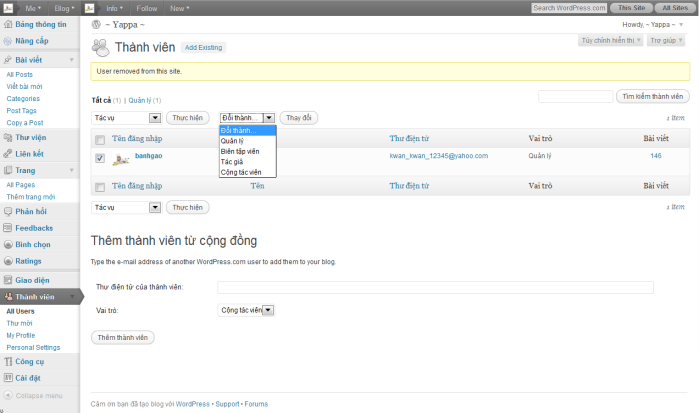Expand Tùy chỉnh hiển thị screen options
Viewport: 699px width, 413px height.
tap(608, 41)
